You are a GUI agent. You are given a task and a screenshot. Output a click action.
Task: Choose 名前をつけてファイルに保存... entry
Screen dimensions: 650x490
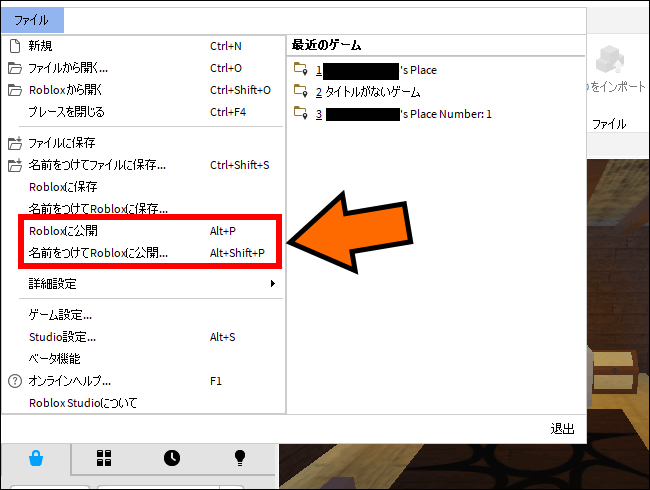143,165
